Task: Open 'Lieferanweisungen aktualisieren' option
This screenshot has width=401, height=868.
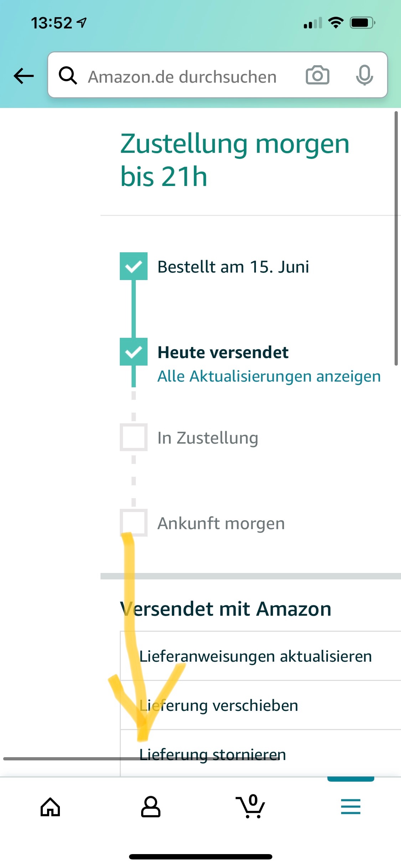Action: (255, 656)
